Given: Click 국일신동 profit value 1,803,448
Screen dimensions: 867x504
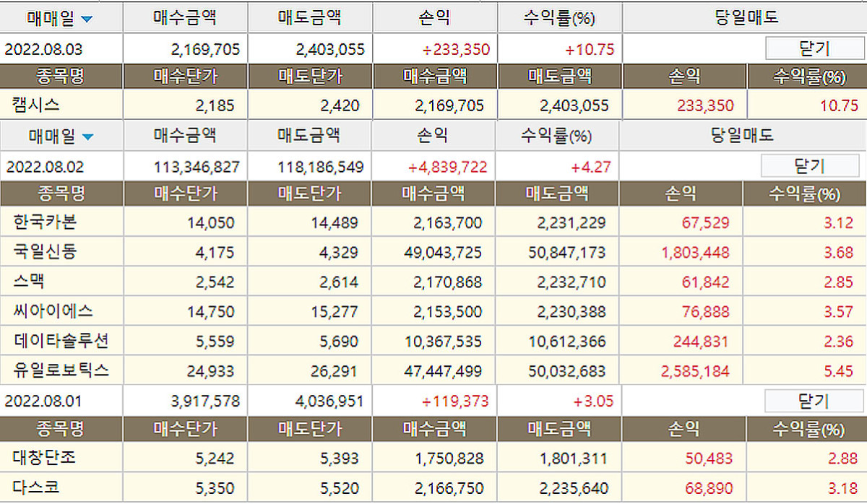Looking at the screenshot, I should (694, 253).
